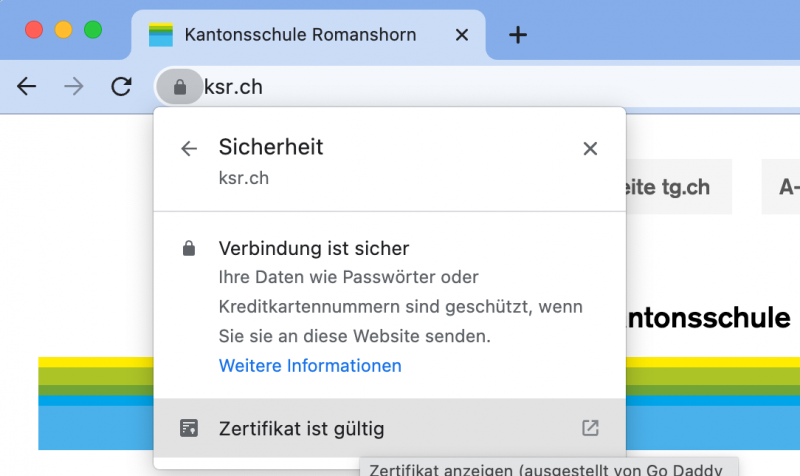
Task: Click the external link icon in the certificate row
Action: click(x=590, y=428)
